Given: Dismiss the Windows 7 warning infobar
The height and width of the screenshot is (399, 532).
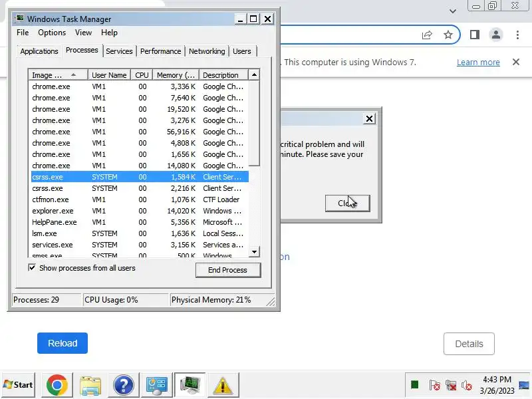Looking at the screenshot, I should click(x=516, y=62).
